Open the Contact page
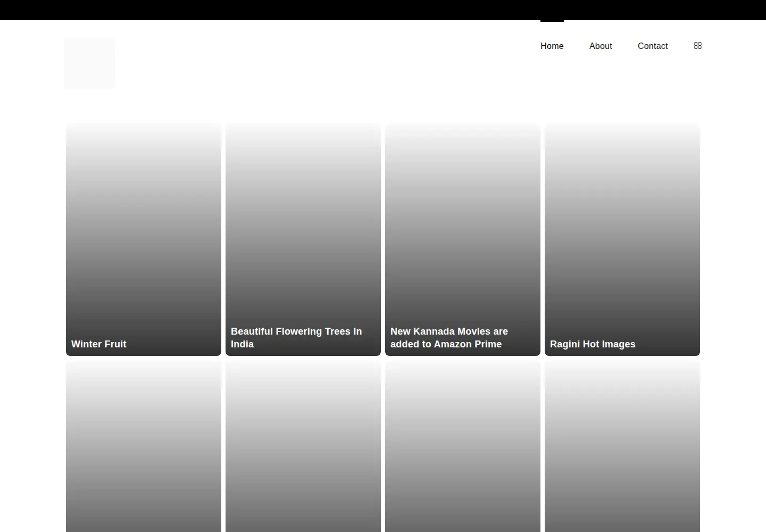This screenshot has height=532, width=766. coord(653,46)
